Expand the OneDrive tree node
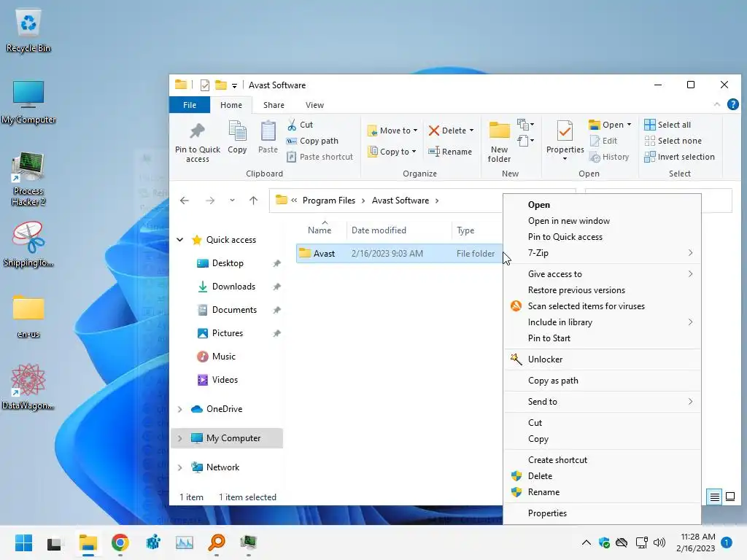This screenshot has width=747, height=560. pyautogui.click(x=180, y=409)
